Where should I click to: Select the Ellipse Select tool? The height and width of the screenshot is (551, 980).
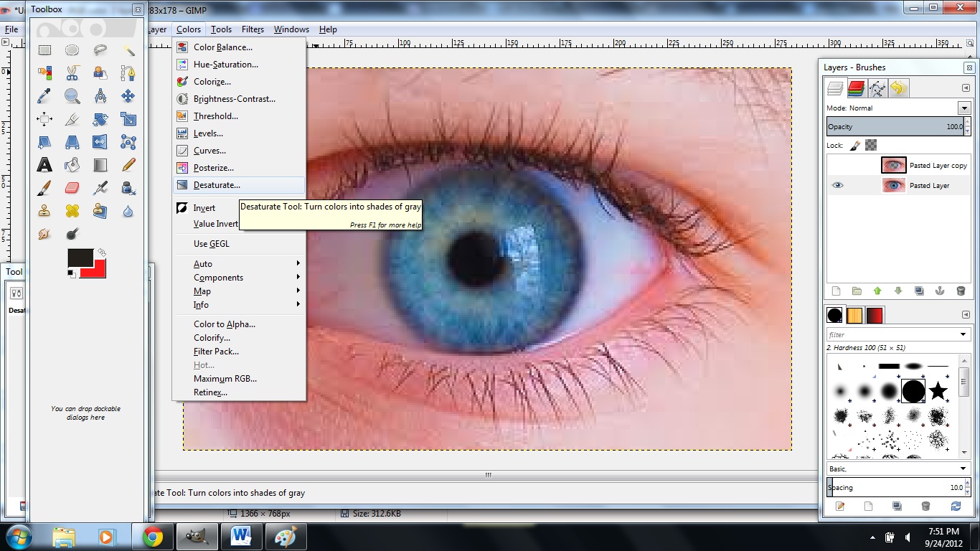coord(72,50)
